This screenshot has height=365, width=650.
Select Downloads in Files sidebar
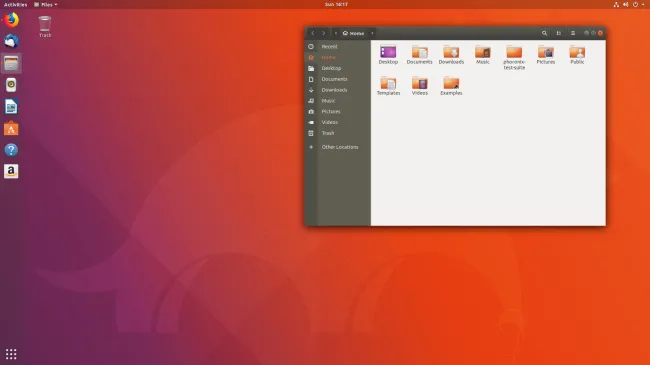[337, 90]
